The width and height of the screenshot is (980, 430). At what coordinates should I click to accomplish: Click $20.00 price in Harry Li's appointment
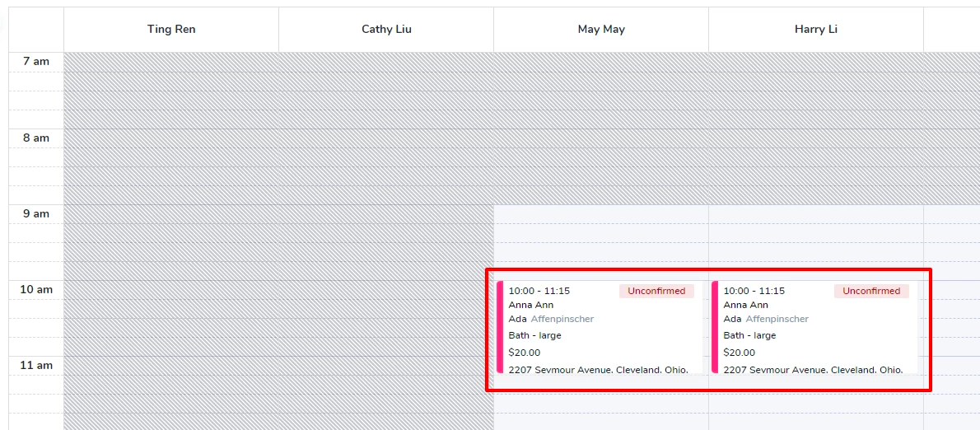(x=740, y=353)
